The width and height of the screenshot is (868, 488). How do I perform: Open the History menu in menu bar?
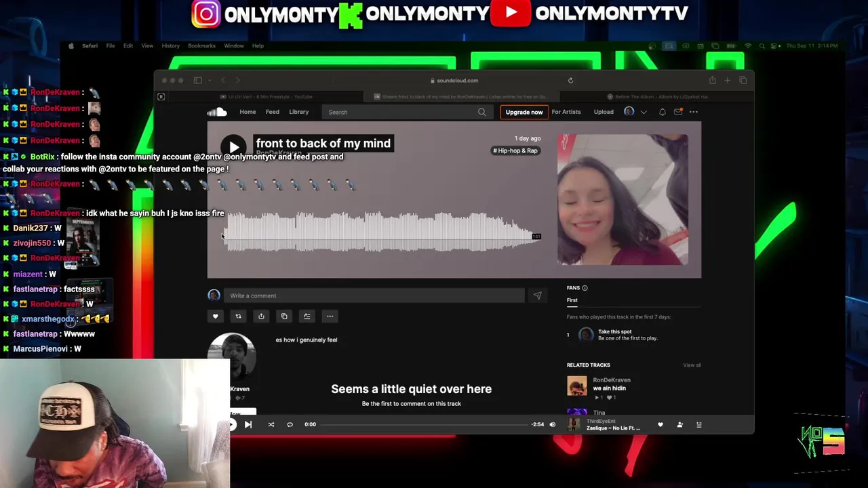170,45
